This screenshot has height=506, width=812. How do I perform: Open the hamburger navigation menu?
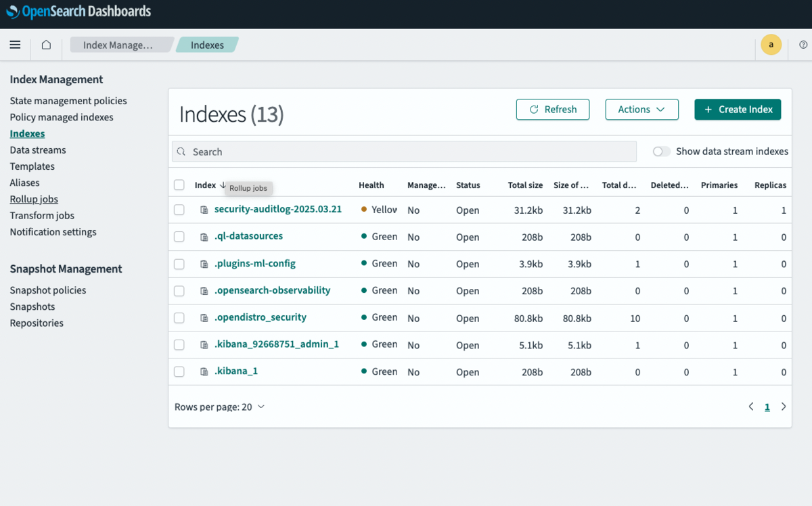[15, 45]
